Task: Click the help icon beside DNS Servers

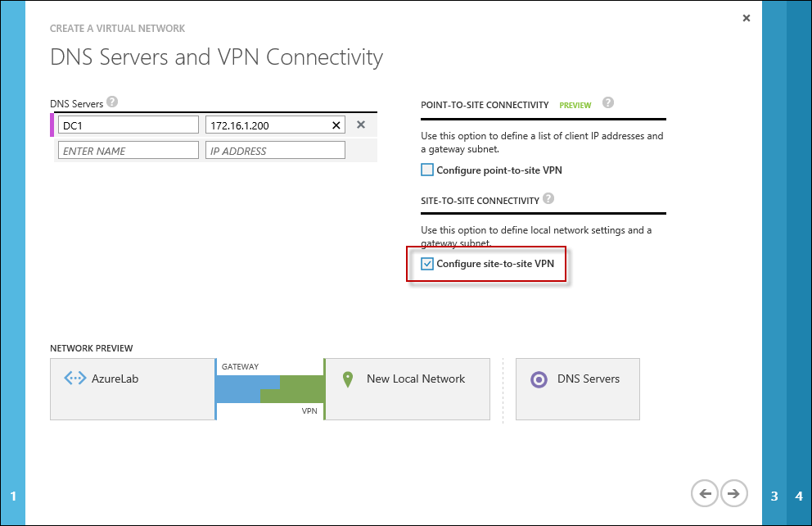Action: (112, 102)
